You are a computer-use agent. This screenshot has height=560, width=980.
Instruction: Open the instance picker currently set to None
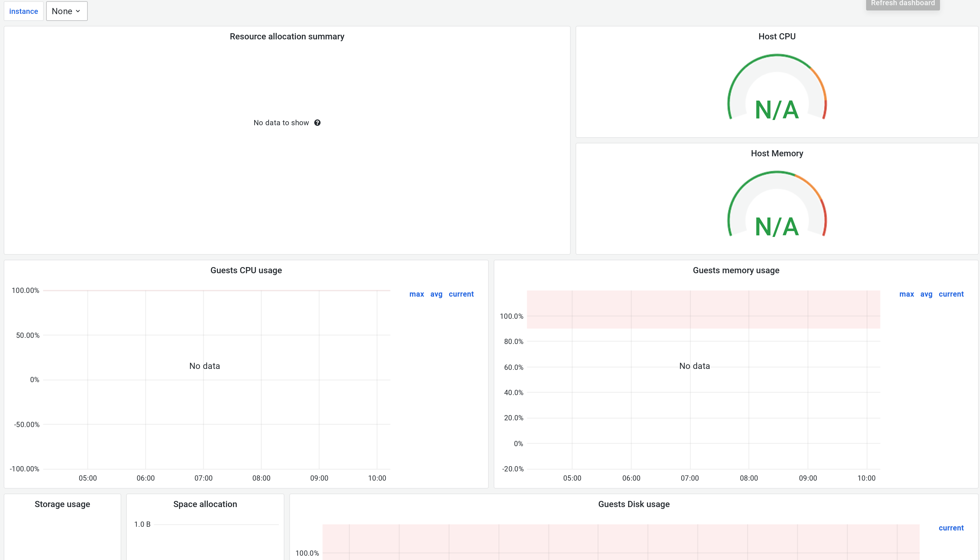66,11
